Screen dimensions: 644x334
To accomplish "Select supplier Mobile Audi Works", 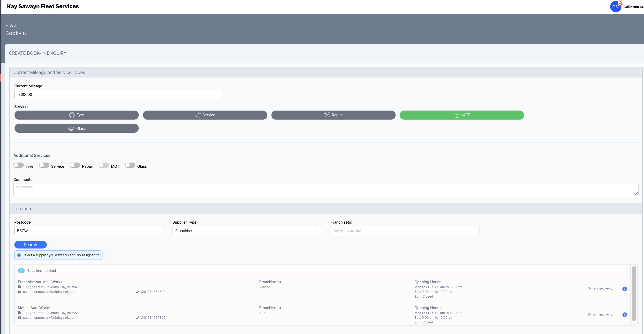I will point(322,314).
